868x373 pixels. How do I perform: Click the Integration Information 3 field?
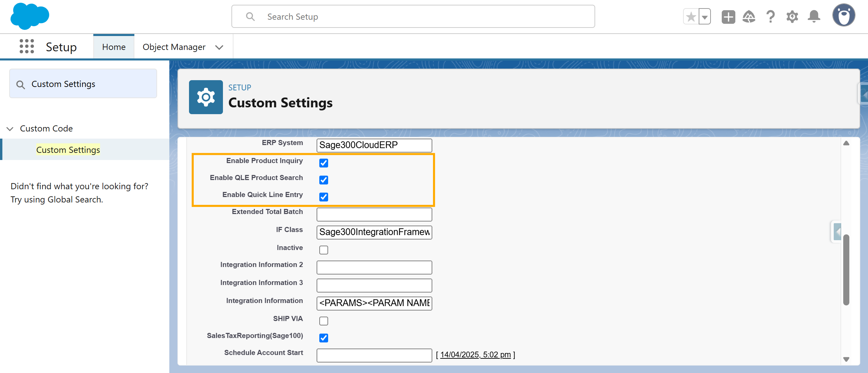click(374, 285)
